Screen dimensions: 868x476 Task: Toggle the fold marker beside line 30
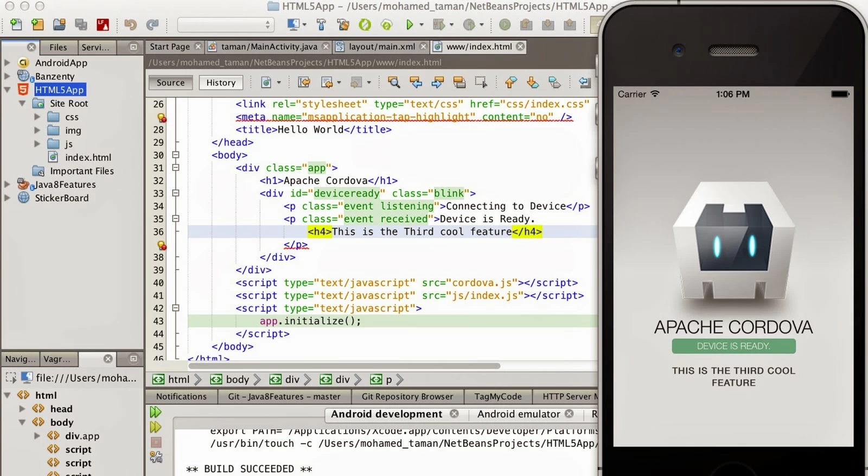tap(176, 155)
